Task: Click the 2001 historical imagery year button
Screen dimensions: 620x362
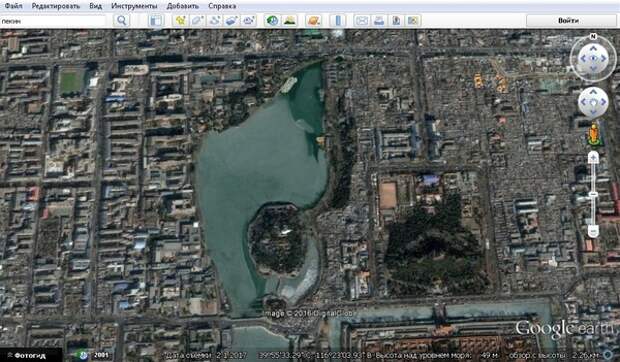Action: point(101,355)
